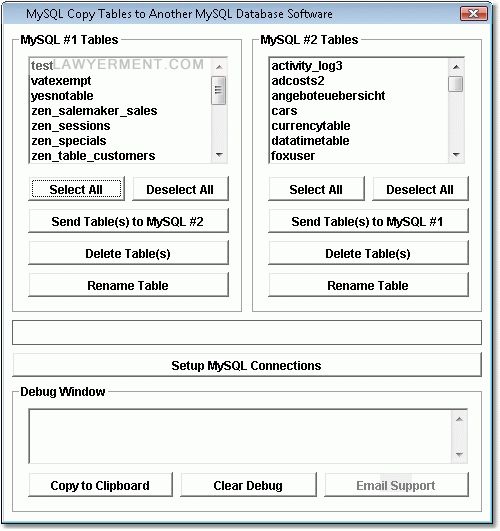Click Debug Window scroll up arrow
The height and width of the screenshot is (531, 500).
pyautogui.click(x=459, y=419)
